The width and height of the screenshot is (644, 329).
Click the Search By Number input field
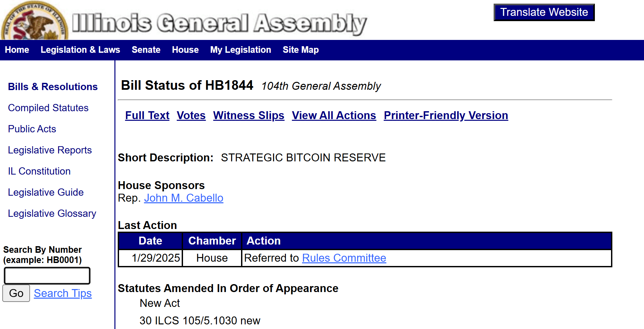tap(47, 276)
